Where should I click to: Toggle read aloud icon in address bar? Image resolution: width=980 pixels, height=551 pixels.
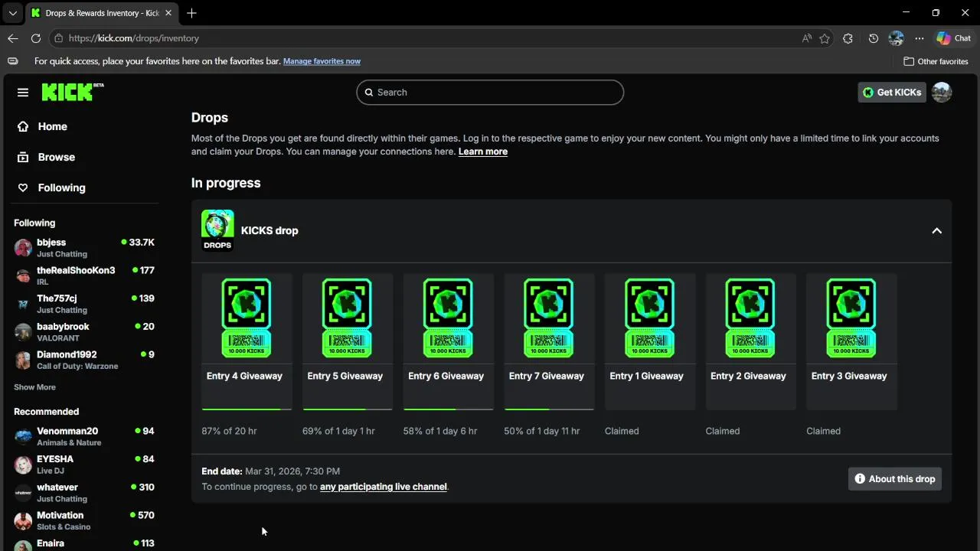coord(807,38)
